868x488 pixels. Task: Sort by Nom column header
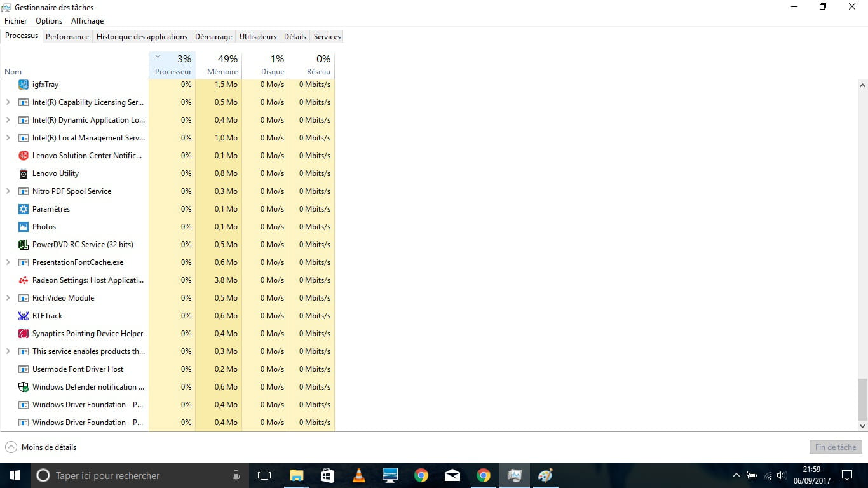pos(74,65)
